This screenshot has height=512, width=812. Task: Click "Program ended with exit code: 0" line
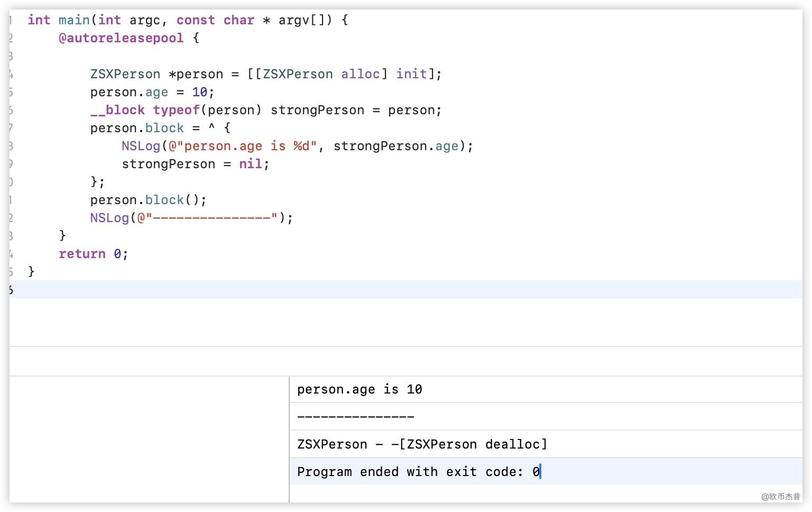pyautogui.click(x=418, y=472)
